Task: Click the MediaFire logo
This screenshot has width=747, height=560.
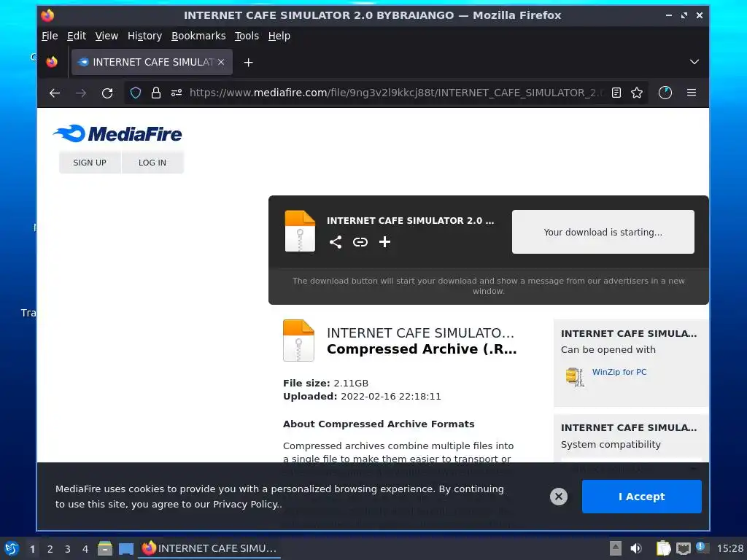Action: click(117, 133)
